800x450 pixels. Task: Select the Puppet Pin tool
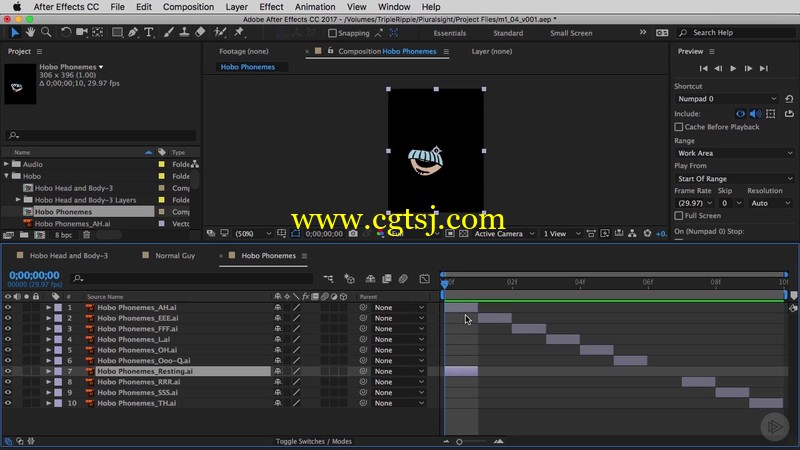[x=239, y=32]
